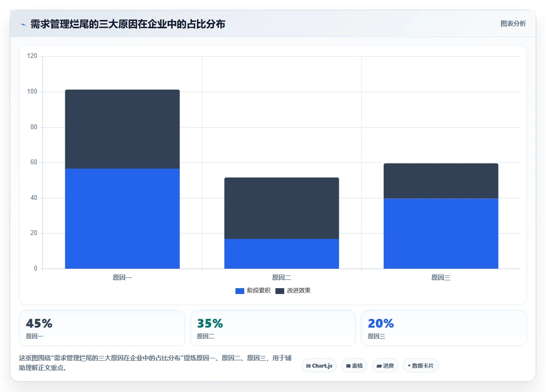Click the 表格 tag pill
Viewport: 546px width, 392px height.
coord(354,366)
